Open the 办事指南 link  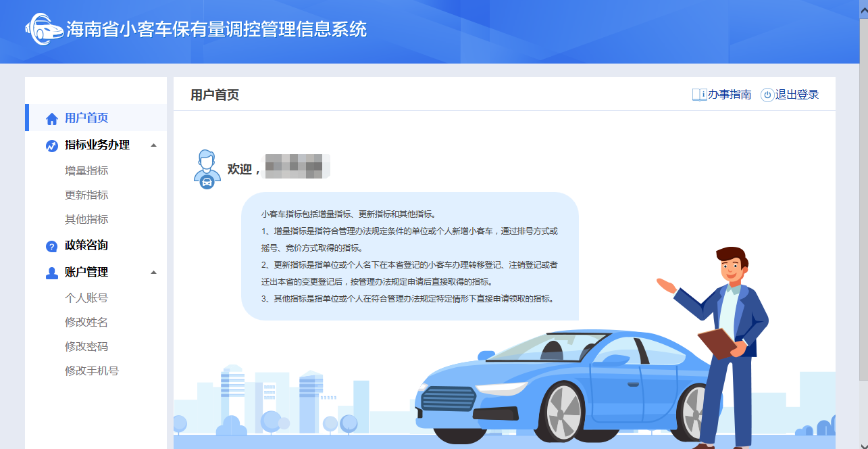[x=730, y=95]
